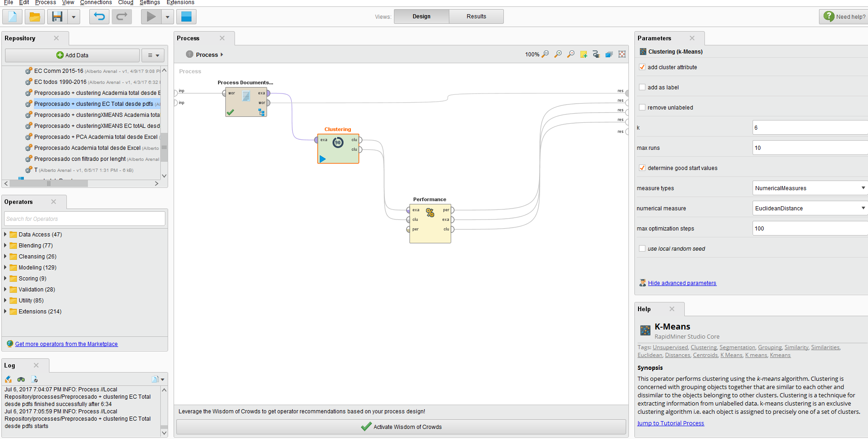Enable the add as label option
The image size is (868, 439).
[x=642, y=87]
